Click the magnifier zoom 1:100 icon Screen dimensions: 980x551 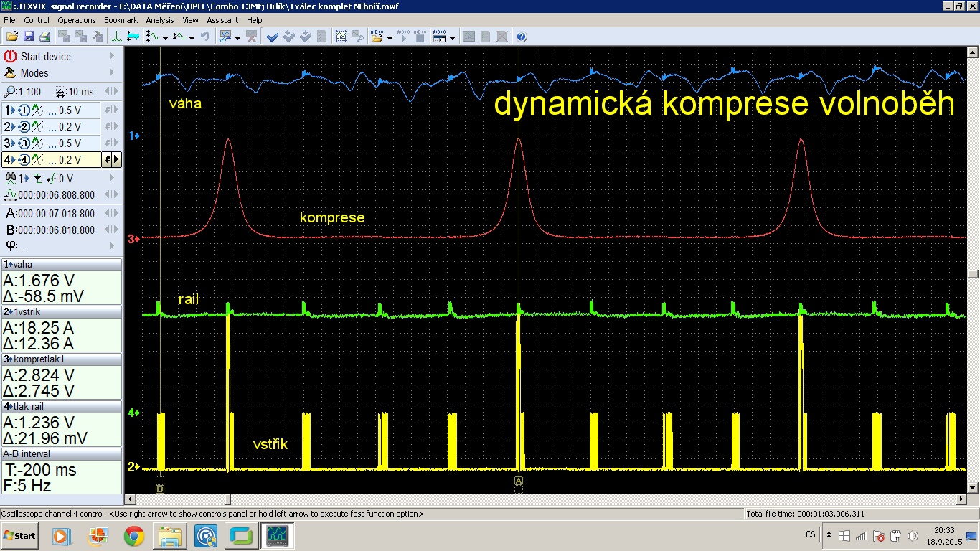(x=9, y=92)
